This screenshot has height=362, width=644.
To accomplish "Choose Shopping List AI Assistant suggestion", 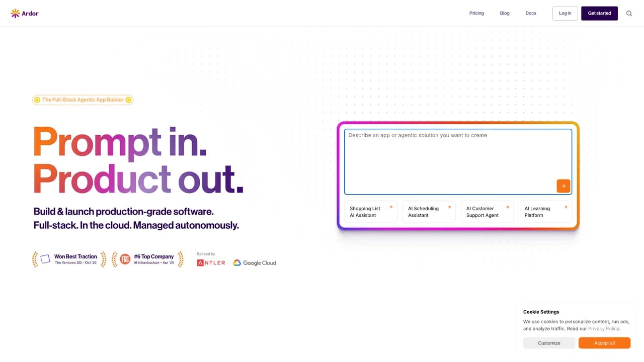I will pos(371,212).
